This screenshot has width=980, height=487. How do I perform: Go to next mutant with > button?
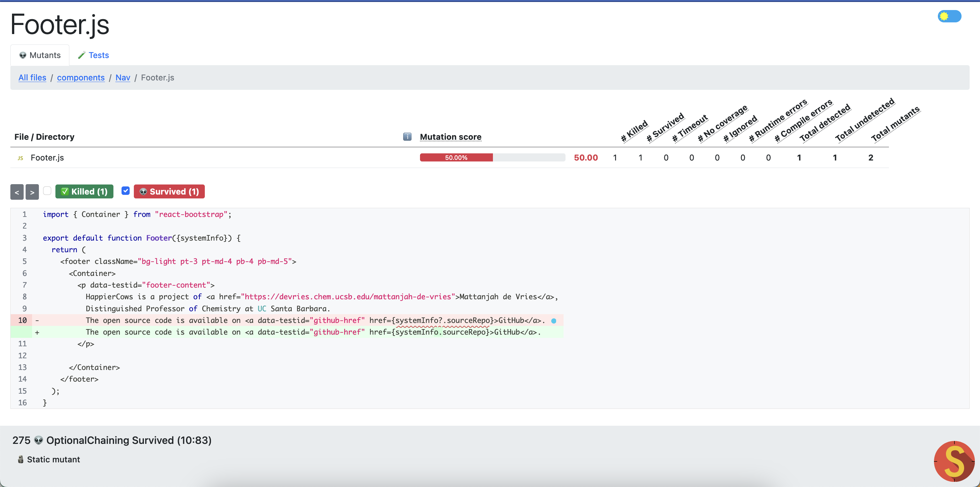[x=32, y=192]
